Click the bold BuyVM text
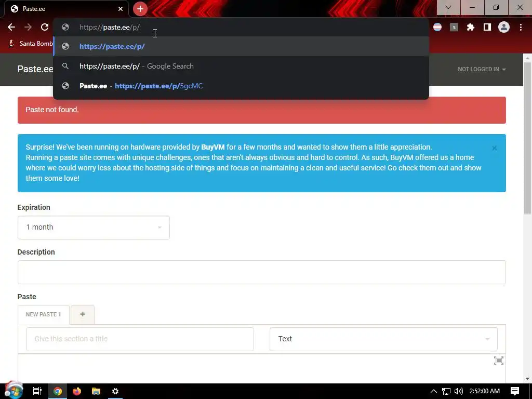The width and height of the screenshot is (532, 399). (212, 147)
